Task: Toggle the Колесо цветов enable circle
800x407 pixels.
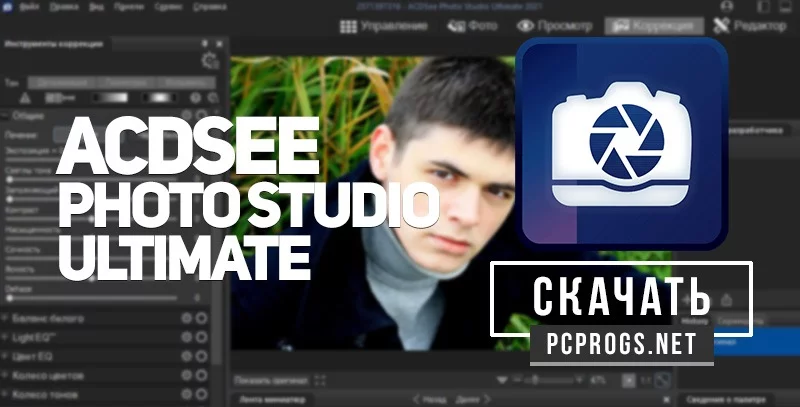Action: pos(202,375)
